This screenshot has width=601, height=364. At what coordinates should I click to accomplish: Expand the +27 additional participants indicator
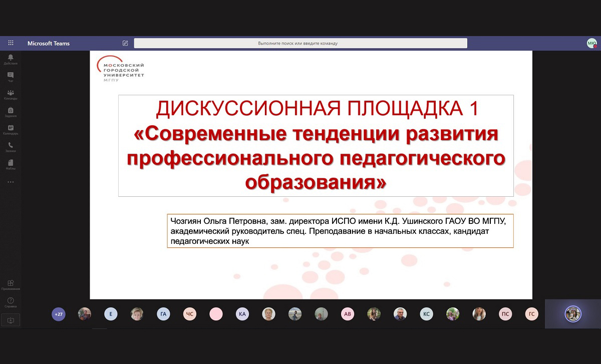(59, 314)
